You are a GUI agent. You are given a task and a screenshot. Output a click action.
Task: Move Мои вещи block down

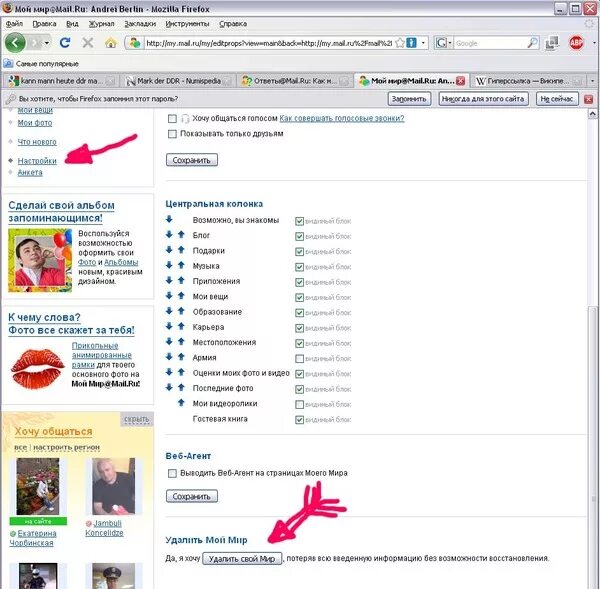click(x=169, y=296)
